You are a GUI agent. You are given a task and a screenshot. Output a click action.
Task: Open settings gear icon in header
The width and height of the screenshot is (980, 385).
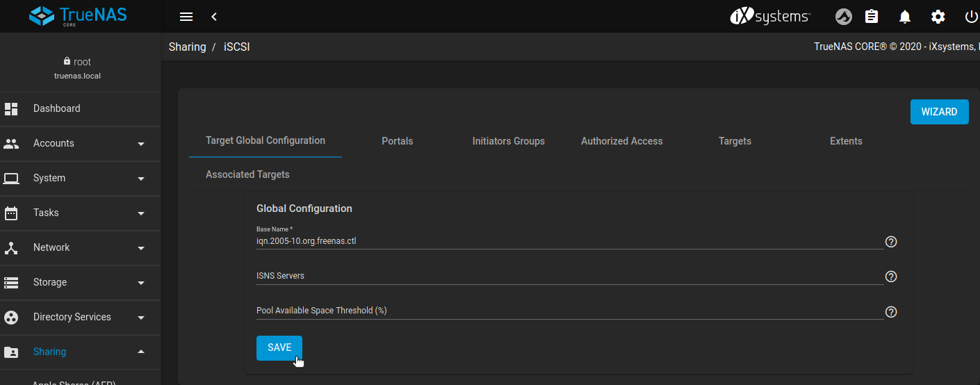[x=938, y=17]
